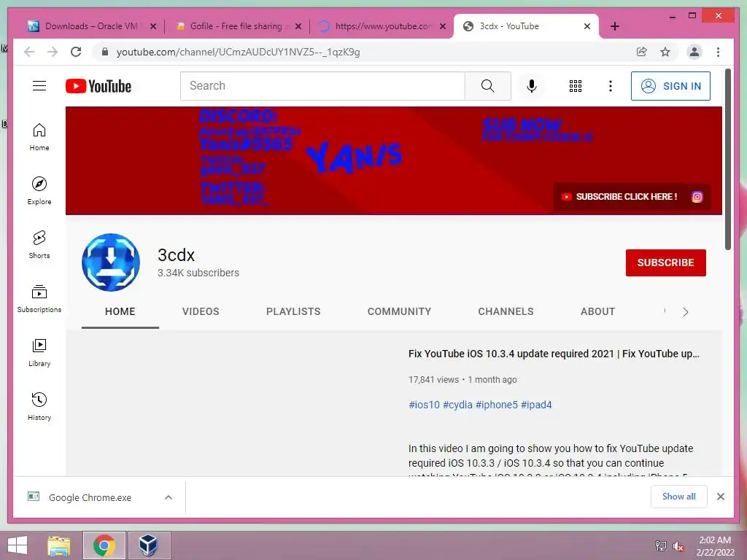Open Subscriptions in the sidebar
The width and height of the screenshot is (747, 560).
tap(39, 298)
